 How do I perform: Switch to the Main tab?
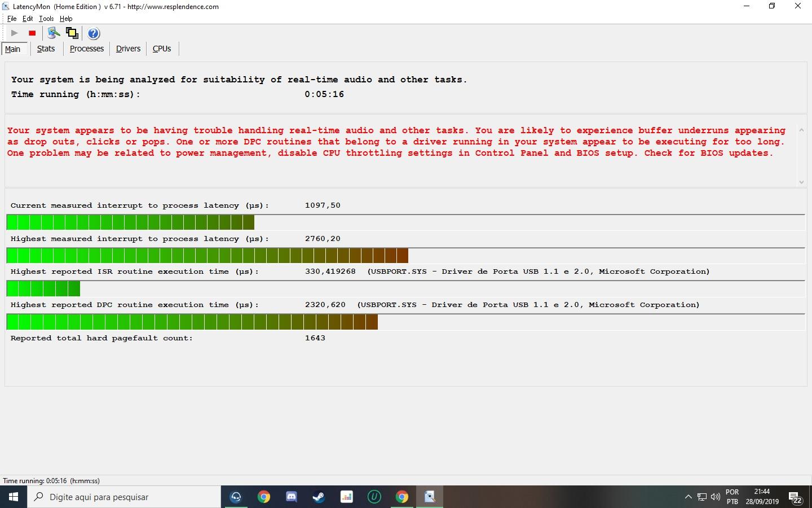point(13,49)
